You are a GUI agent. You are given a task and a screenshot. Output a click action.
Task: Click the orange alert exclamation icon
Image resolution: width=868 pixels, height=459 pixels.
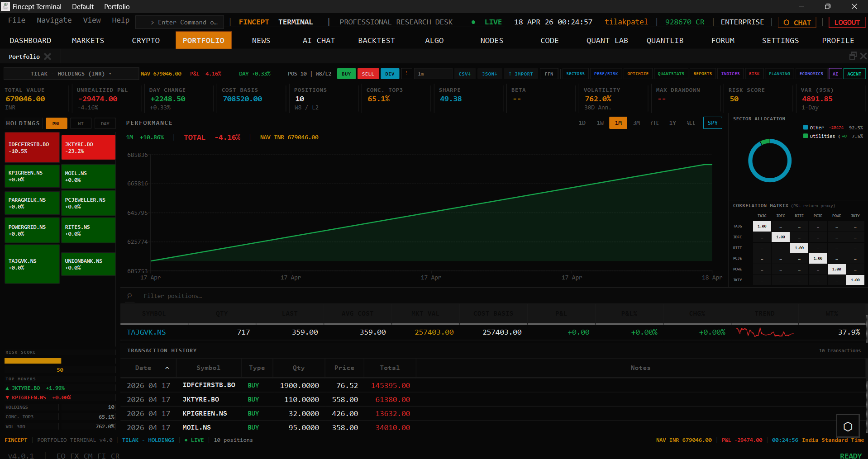pyautogui.click(x=406, y=73)
